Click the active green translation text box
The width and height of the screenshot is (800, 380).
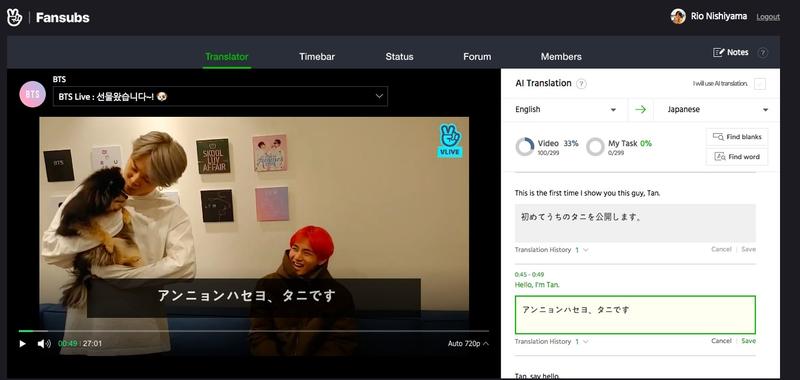(635, 315)
